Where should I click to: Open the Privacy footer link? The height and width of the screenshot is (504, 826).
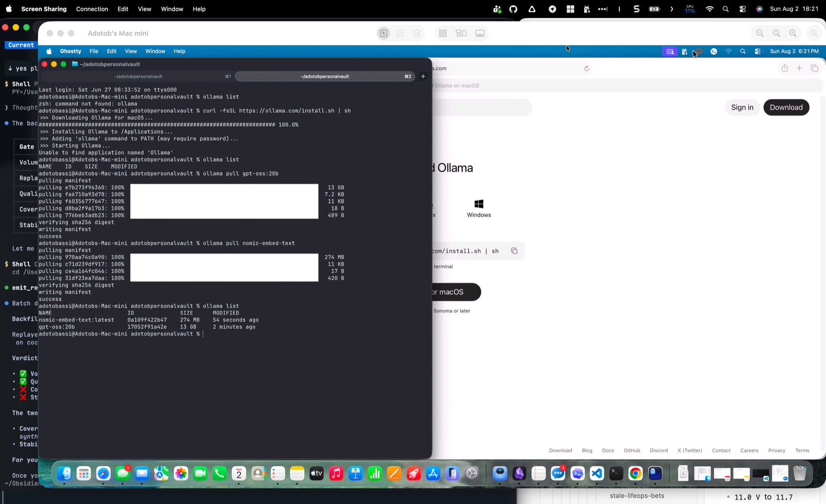(x=776, y=450)
